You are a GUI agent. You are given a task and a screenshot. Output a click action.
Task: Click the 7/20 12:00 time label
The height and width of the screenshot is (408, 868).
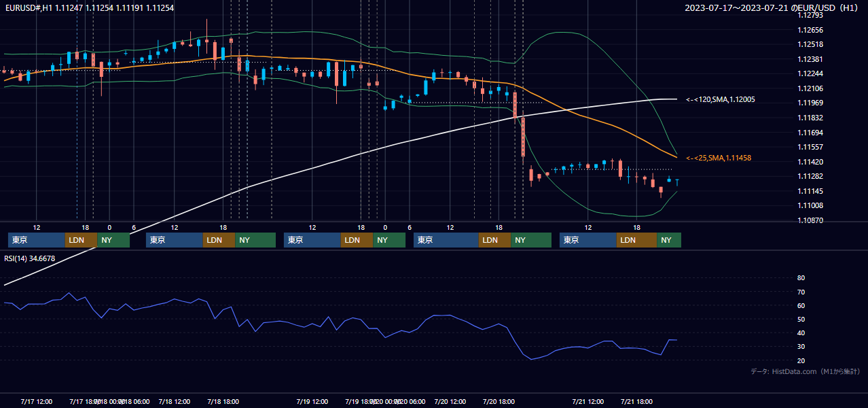(450, 401)
